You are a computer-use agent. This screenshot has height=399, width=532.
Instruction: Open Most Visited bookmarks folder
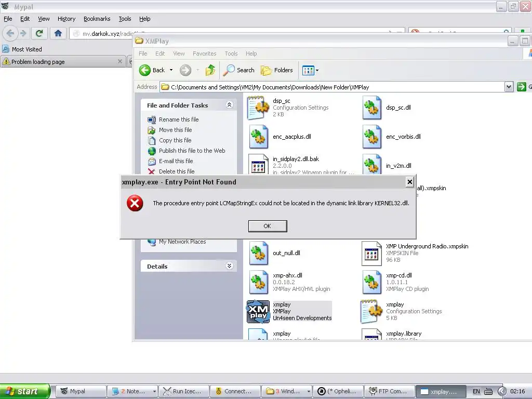tap(22, 49)
